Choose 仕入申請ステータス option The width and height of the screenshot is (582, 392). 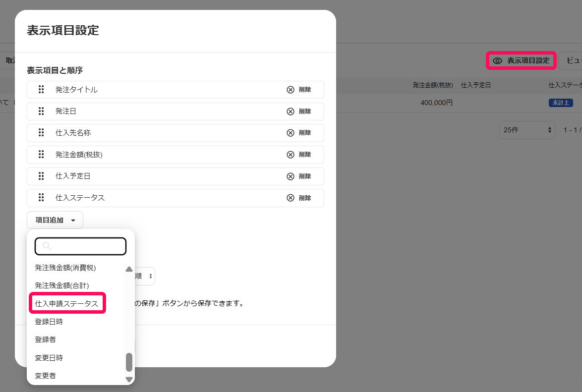point(67,303)
